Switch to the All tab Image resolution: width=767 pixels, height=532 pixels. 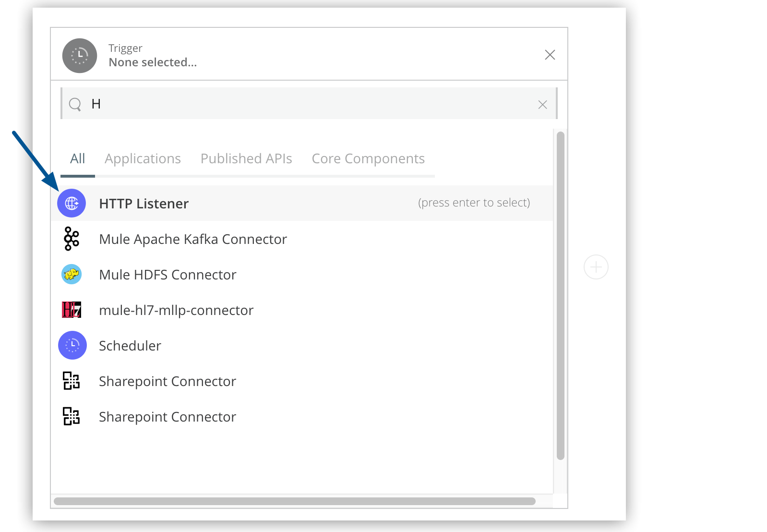(x=77, y=159)
